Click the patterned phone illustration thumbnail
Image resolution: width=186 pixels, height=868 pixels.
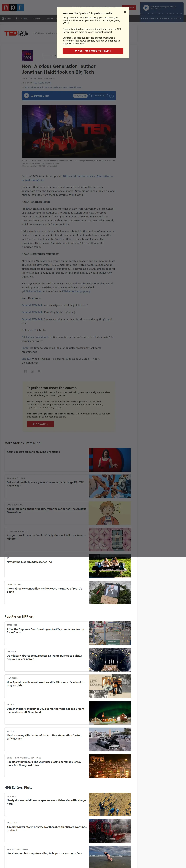pyautogui.click(x=110, y=539)
